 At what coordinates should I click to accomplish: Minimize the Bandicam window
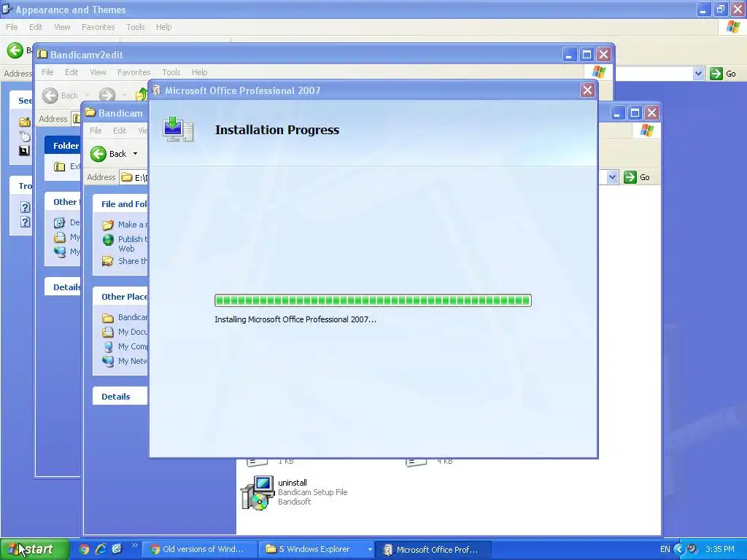point(617,113)
